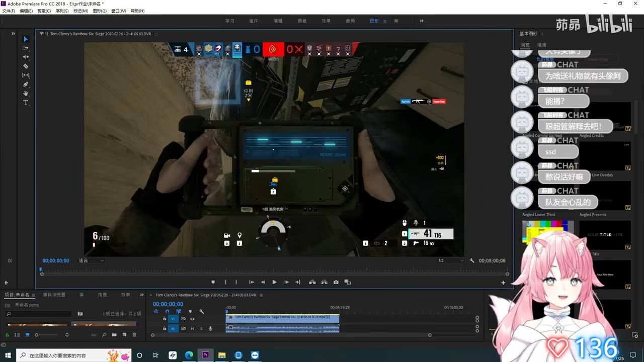
Task: Open zoom level dropdown 适合
Action: (x=91, y=260)
